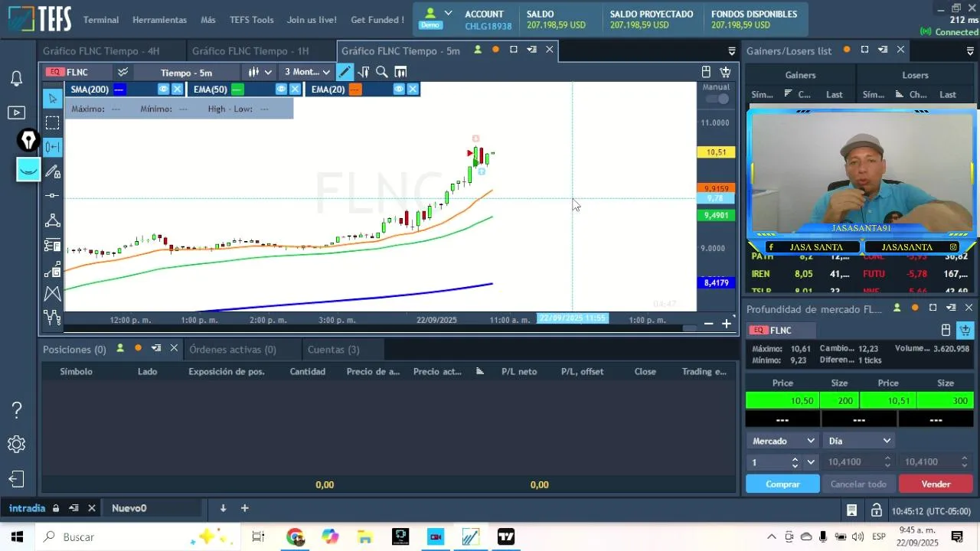Click the Comprar buy button

click(782, 484)
